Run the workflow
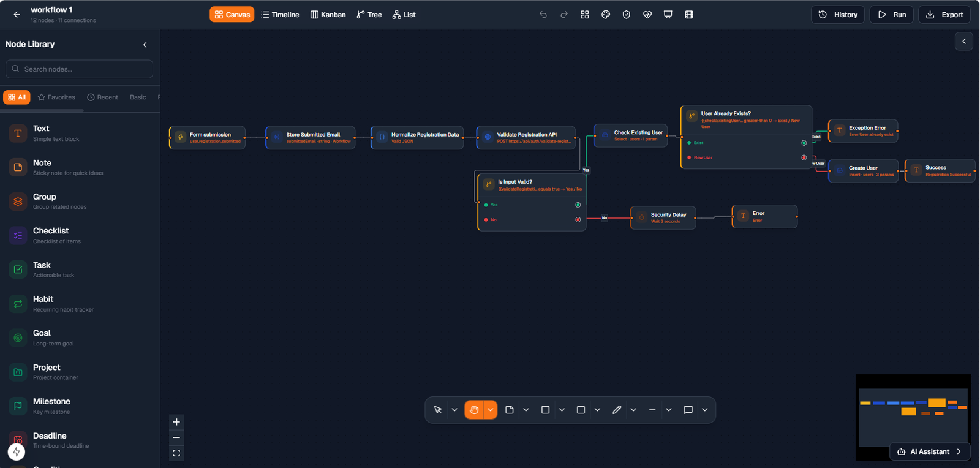The height and width of the screenshot is (468, 980). (x=892, y=15)
